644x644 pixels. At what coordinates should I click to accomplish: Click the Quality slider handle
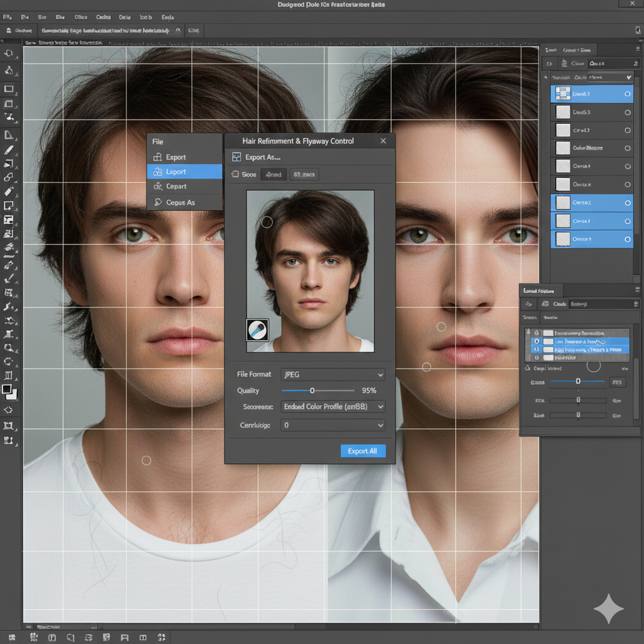coord(312,391)
